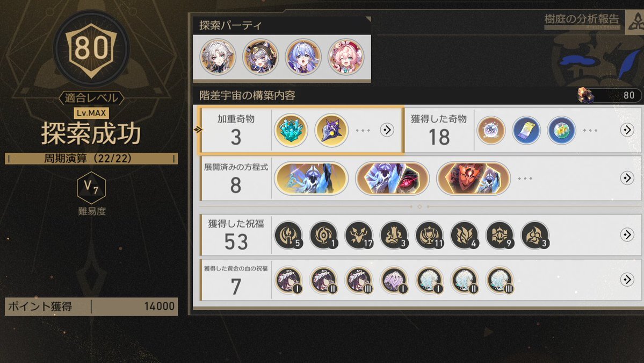
Task: Click the white-haired golden blood blessing III
Action: click(x=500, y=280)
